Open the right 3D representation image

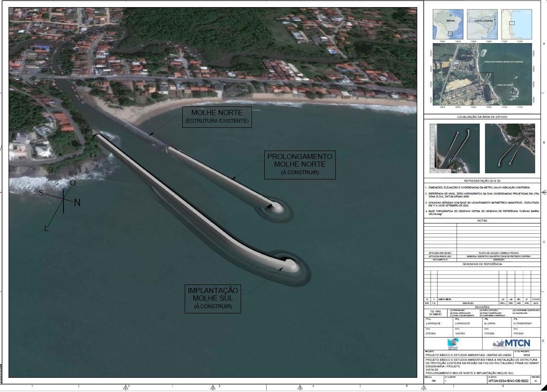tap(510, 148)
